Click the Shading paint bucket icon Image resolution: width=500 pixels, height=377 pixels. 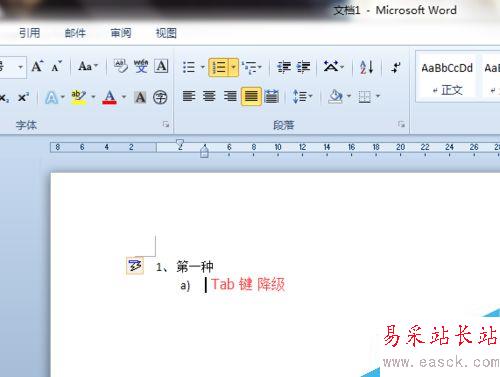pos(336,97)
